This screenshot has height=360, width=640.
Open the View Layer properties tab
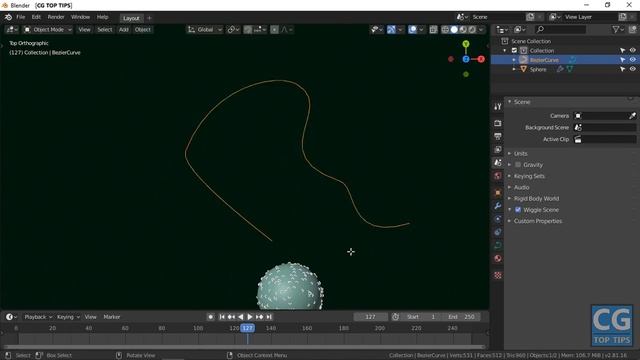coord(498,149)
